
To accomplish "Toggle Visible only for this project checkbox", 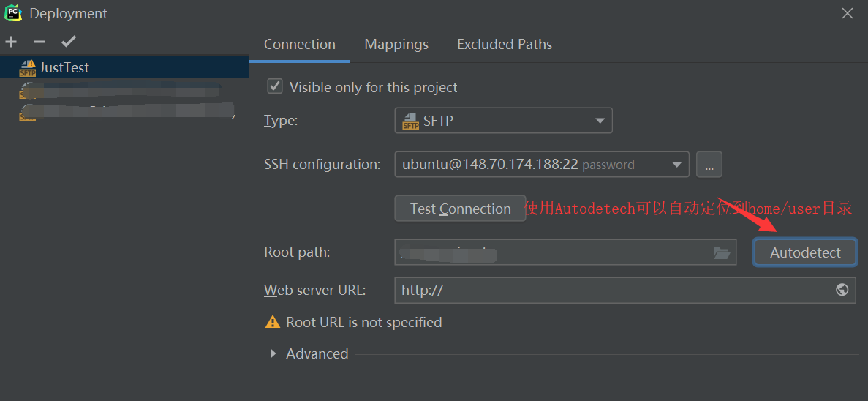I will (275, 86).
